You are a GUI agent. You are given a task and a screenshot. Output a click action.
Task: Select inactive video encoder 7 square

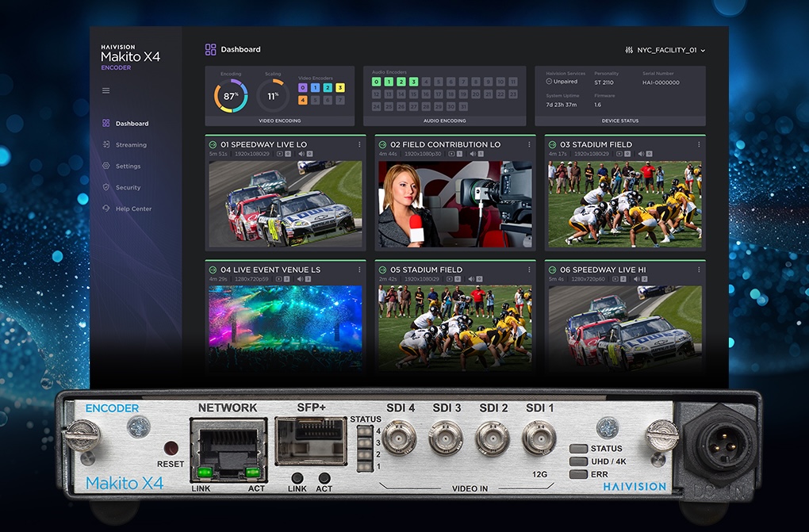coord(340,100)
